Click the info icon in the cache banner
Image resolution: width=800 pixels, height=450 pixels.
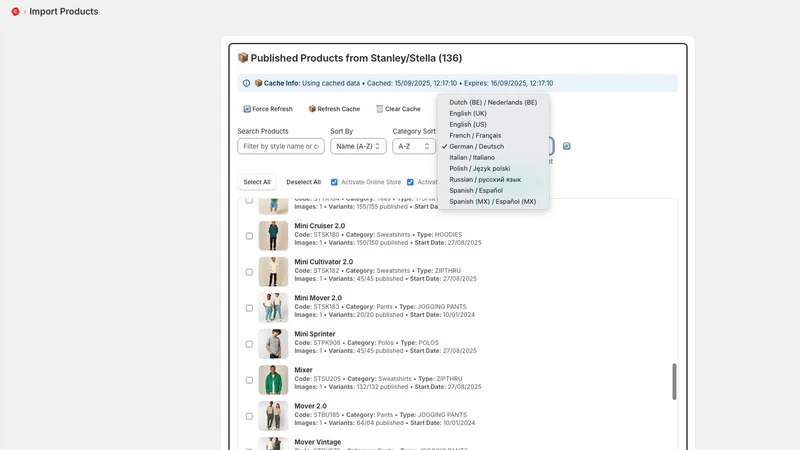coord(246,83)
